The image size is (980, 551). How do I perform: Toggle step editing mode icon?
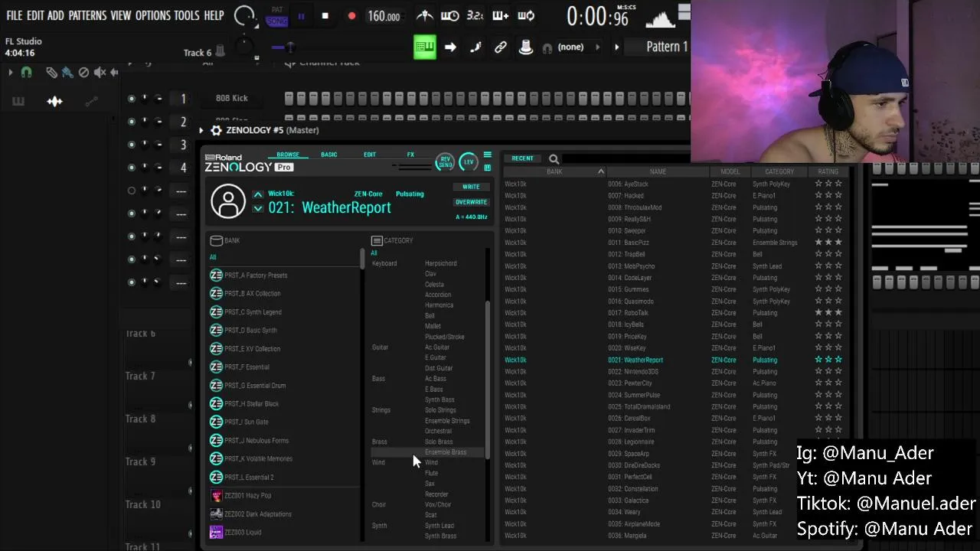coord(475,47)
